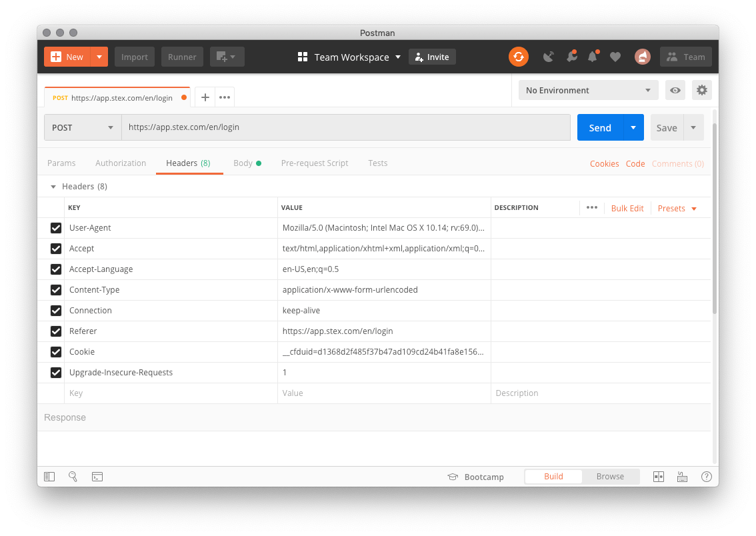
Task: Uncheck the Connection header
Action: pyautogui.click(x=56, y=311)
